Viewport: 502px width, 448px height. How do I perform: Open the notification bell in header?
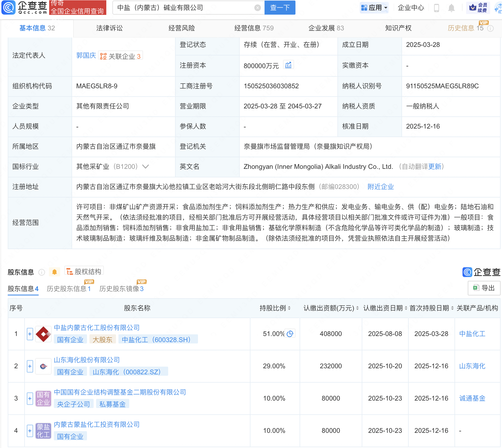coord(451,8)
